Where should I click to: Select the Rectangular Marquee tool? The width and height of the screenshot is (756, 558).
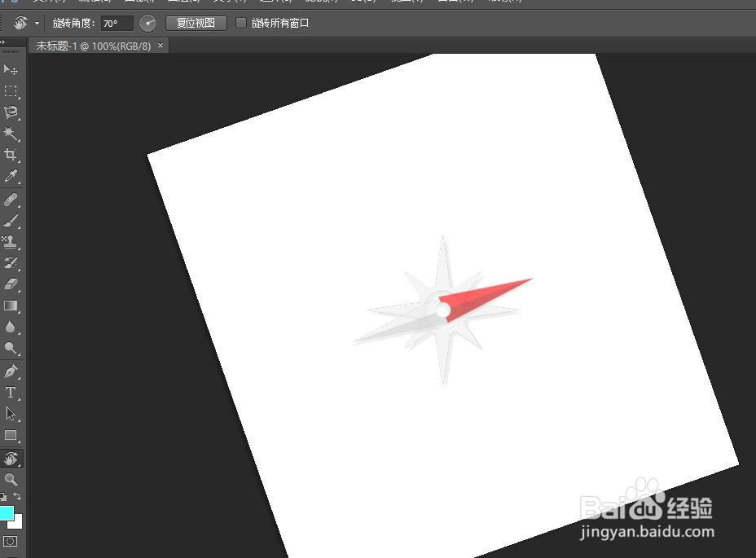coord(11,91)
